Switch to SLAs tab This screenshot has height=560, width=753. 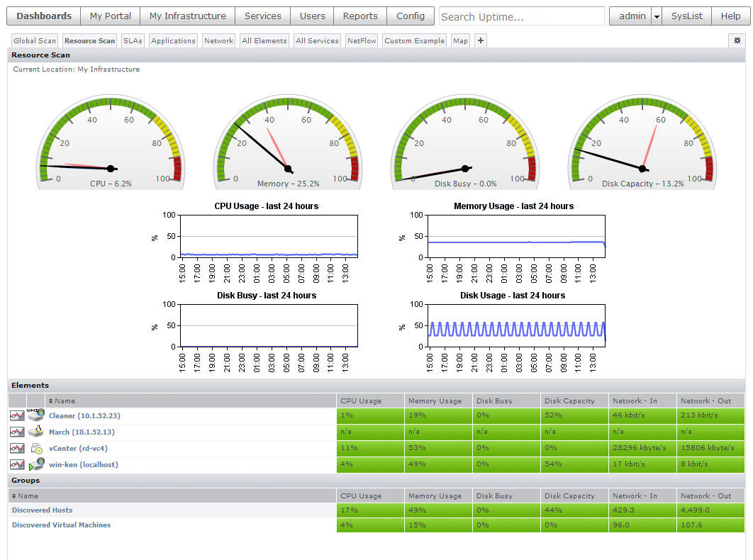tap(133, 41)
